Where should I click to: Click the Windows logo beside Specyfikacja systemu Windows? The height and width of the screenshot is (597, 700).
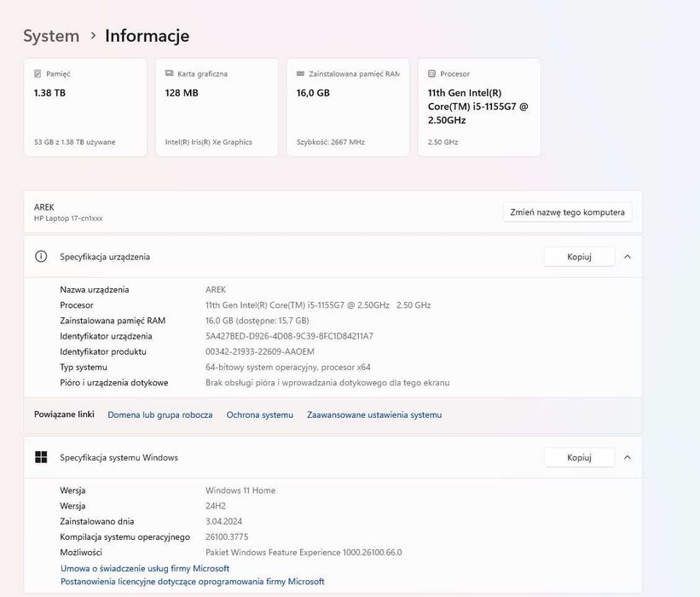click(x=41, y=458)
